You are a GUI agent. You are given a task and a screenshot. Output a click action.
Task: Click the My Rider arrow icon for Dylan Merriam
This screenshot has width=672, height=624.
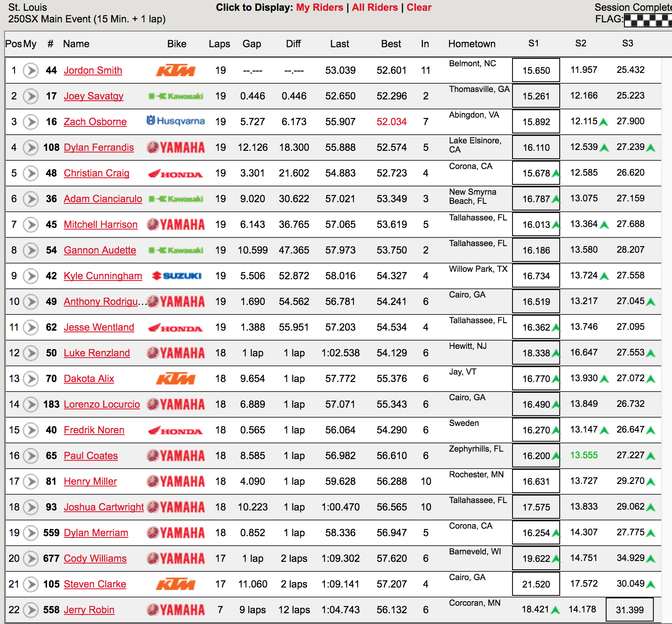point(31,533)
